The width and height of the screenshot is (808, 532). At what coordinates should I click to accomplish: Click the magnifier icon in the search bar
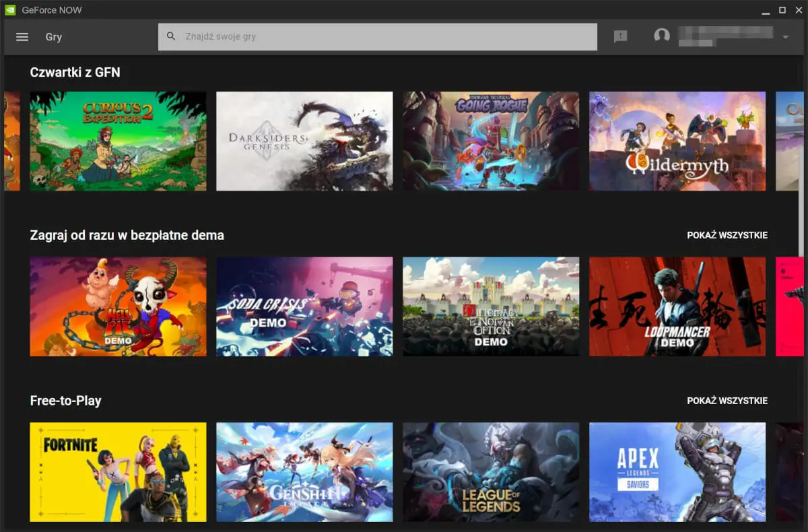point(170,36)
